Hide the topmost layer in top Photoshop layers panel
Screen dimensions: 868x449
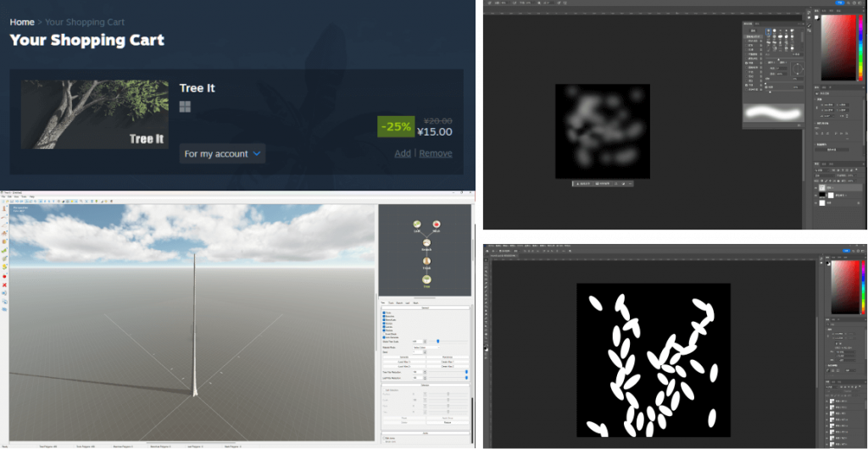pos(817,188)
